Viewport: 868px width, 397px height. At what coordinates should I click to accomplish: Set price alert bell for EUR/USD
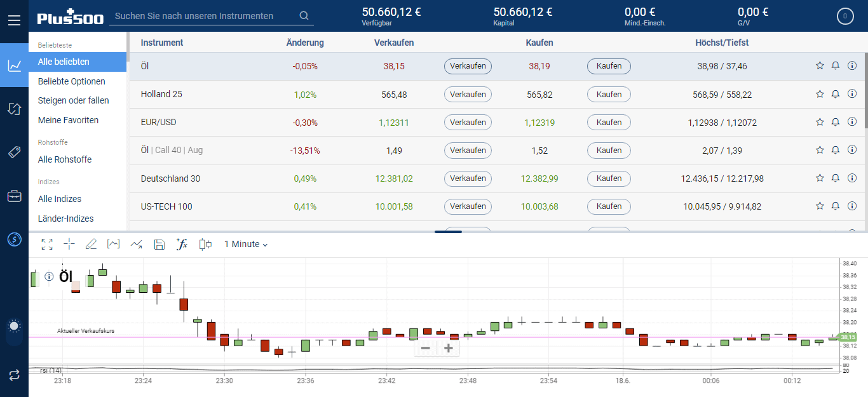836,122
